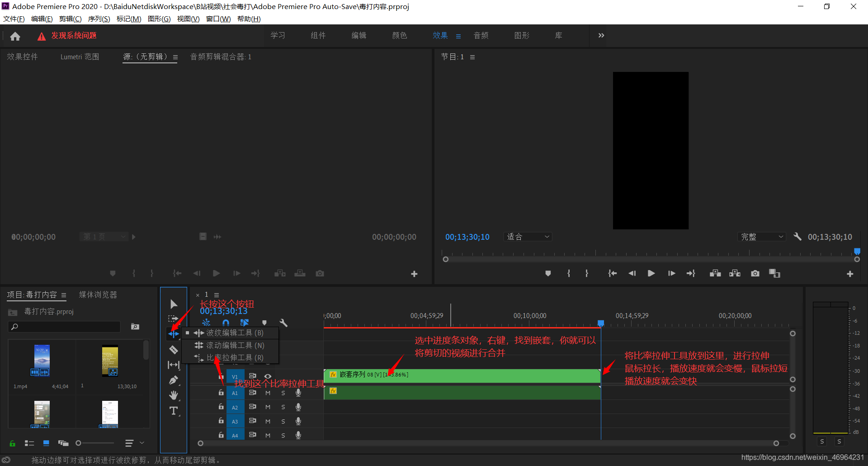Open program zoom level dropdown 适合
This screenshot has width=868, height=466.
(x=528, y=237)
